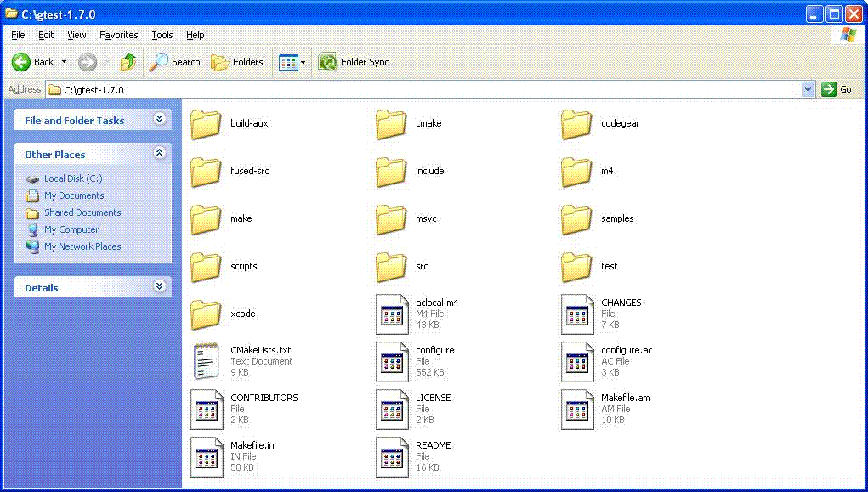
Task: Select the configure.ac file icon
Action: pos(577,362)
